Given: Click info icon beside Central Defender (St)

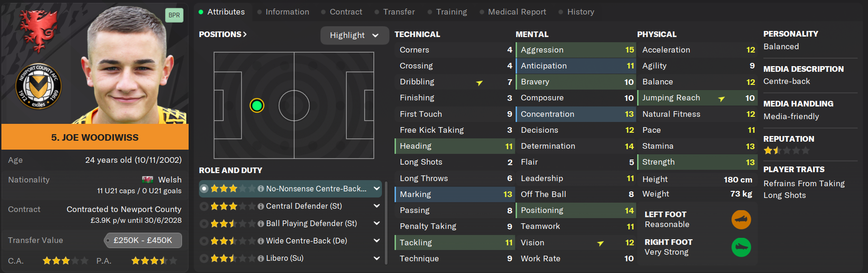Looking at the screenshot, I should coord(261,206).
